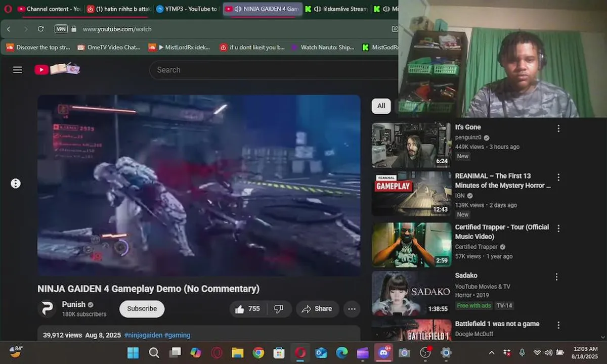Like the video with 755 likes
Viewport: 607px width, 364px height.
(x=247, y=309)
